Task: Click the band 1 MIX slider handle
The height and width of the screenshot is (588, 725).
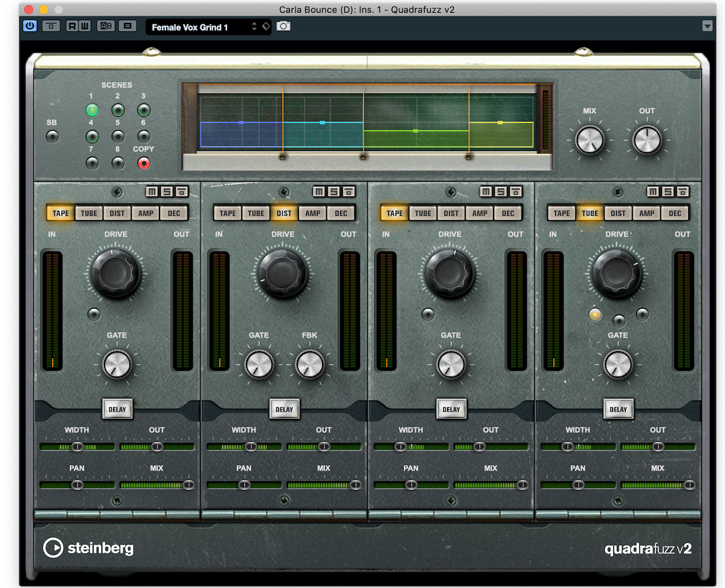Action: (x=188, y=485)
